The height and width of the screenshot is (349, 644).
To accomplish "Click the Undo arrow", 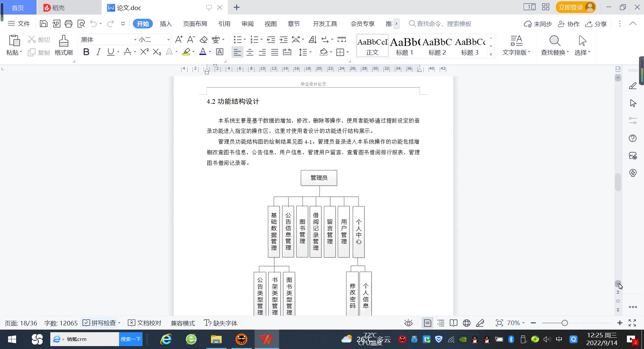I will pos(94,23).
